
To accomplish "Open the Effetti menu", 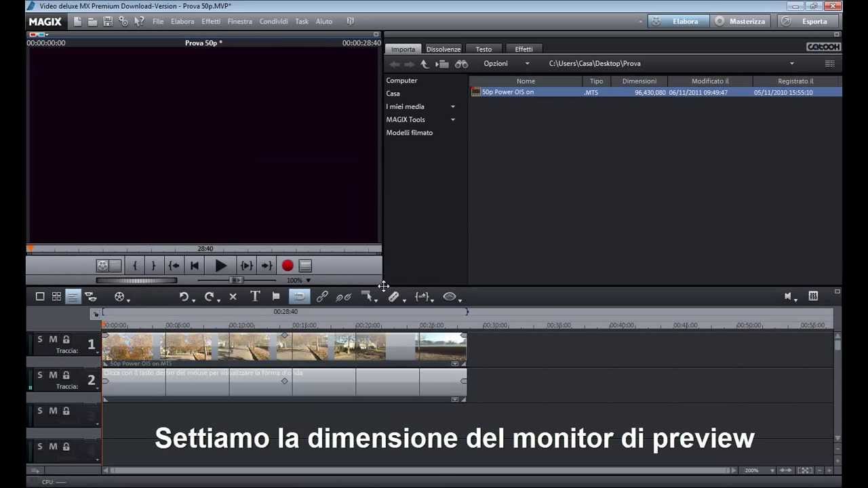I will pyautogui.click(x=211, y=22).
